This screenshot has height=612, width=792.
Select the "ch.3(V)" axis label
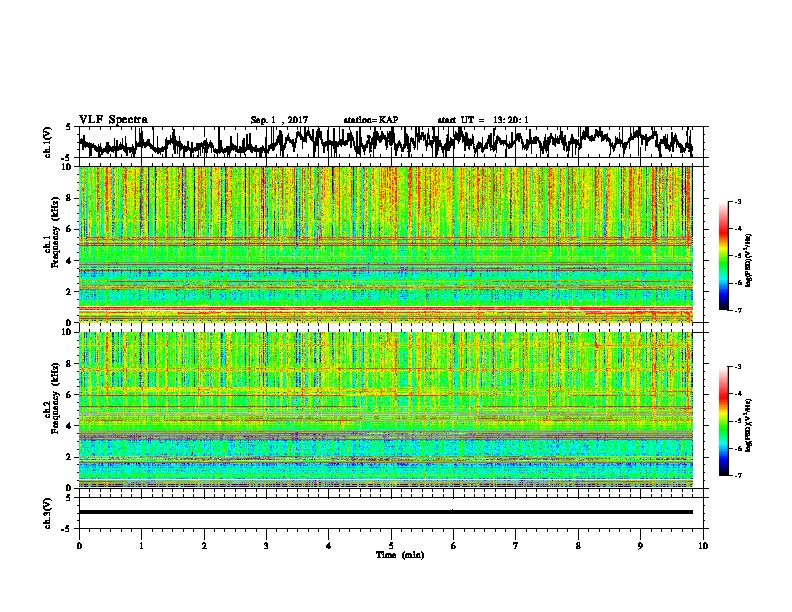coord(46,513)
